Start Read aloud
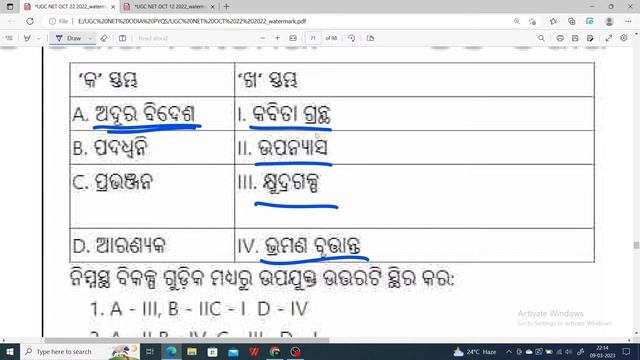The width and height of the screenshot is (640, 360). pyautogui.click(x=153, y=38)
